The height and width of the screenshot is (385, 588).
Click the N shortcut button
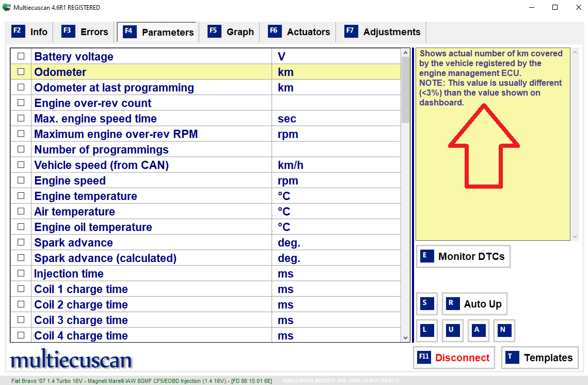pyautogui.click(x=504, y=330)
